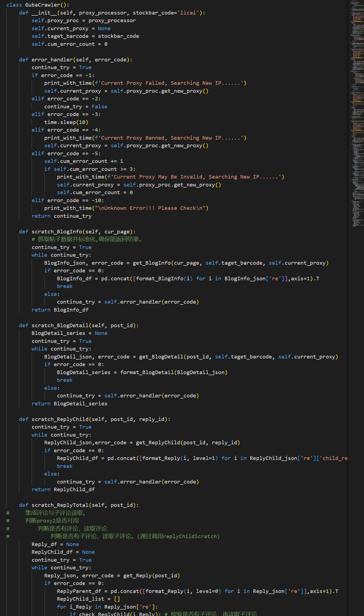Click the elif error_code == -5 line
The height and width of the screenshot is (616, 364).
tap(66, 153)
